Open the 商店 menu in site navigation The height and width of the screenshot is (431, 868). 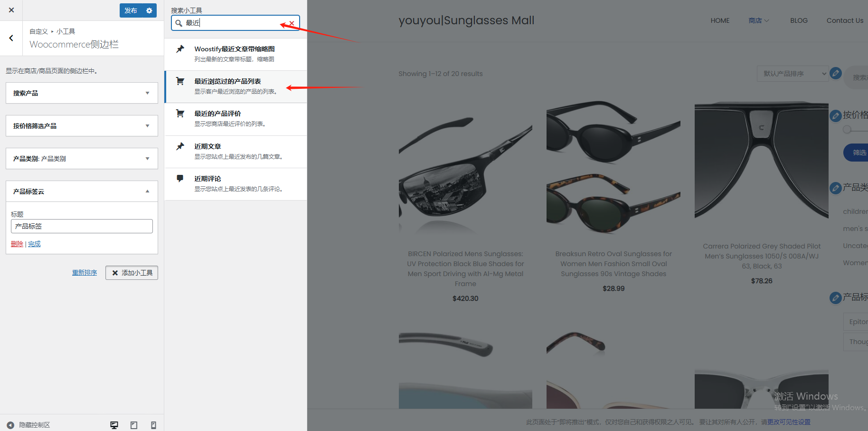click(x=759, y=20)
